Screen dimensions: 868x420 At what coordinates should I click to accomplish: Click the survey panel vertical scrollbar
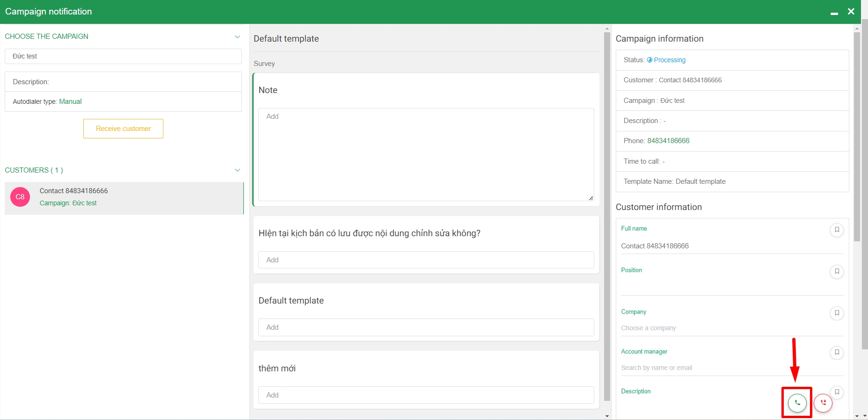pos(607,215)
